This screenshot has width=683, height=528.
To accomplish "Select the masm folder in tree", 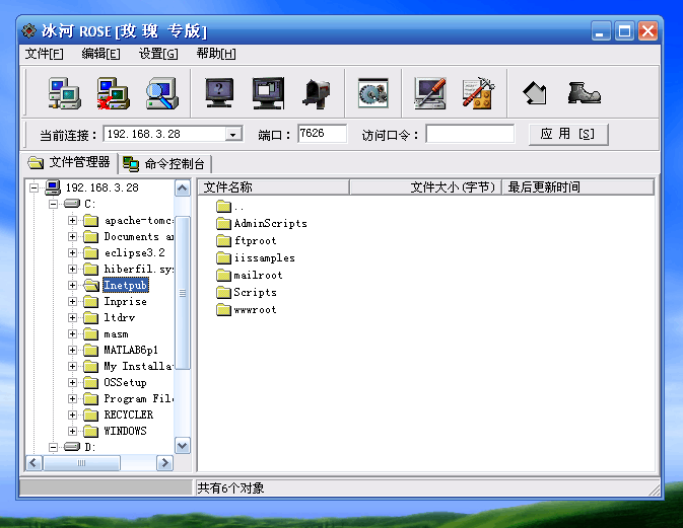I will coord(116,334).
